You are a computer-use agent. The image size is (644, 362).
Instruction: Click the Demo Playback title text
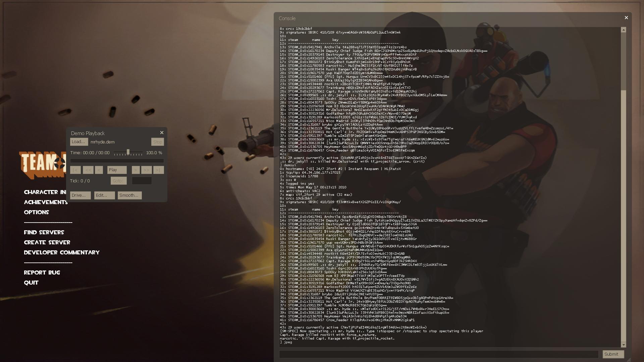[x=88, y=133]
